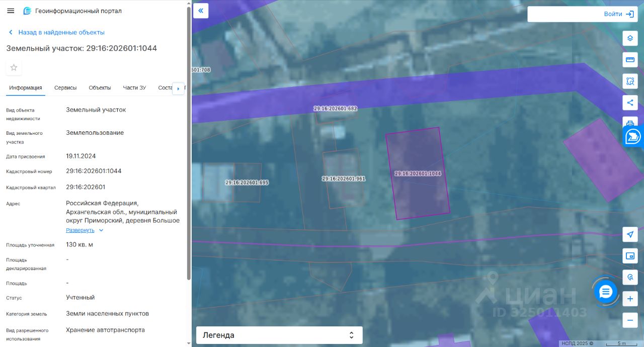
Task: Select the area search tool
Action: (x=630, y=81)
